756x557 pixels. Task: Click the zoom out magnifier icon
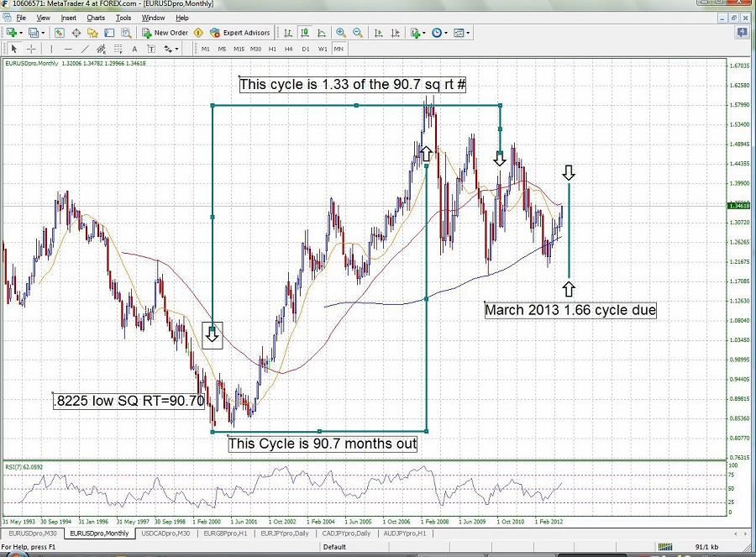[359, 33]
